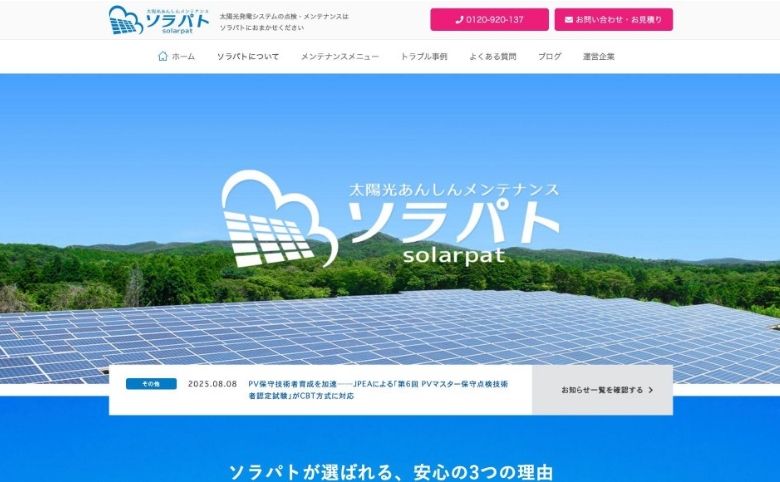Click the その他 category tag
The width and height of the screenshot is (780, 482).
(x=151, y=384)
